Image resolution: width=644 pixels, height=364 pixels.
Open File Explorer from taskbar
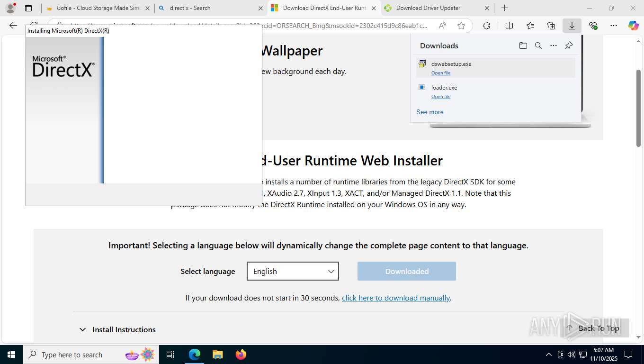[x=217, y=355]
